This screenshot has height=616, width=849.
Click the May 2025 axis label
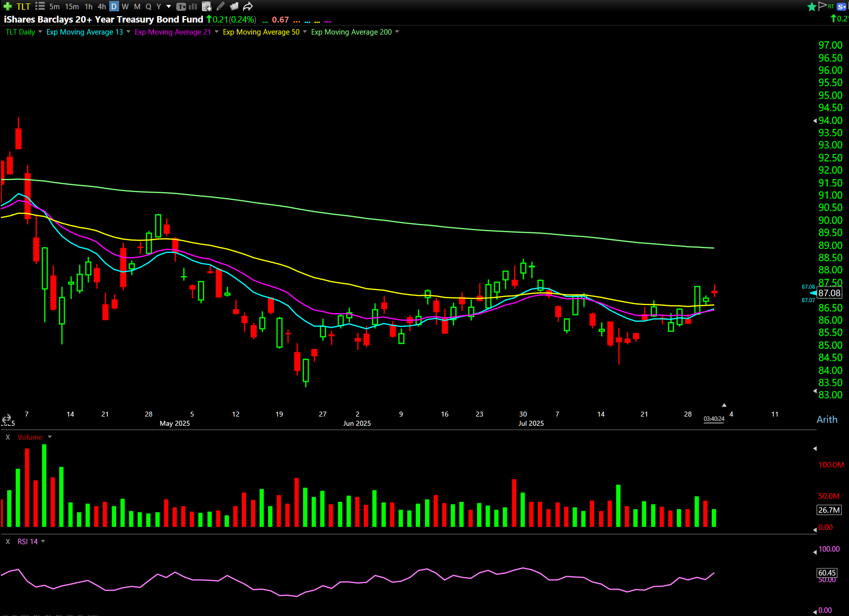tap(175, 423)
